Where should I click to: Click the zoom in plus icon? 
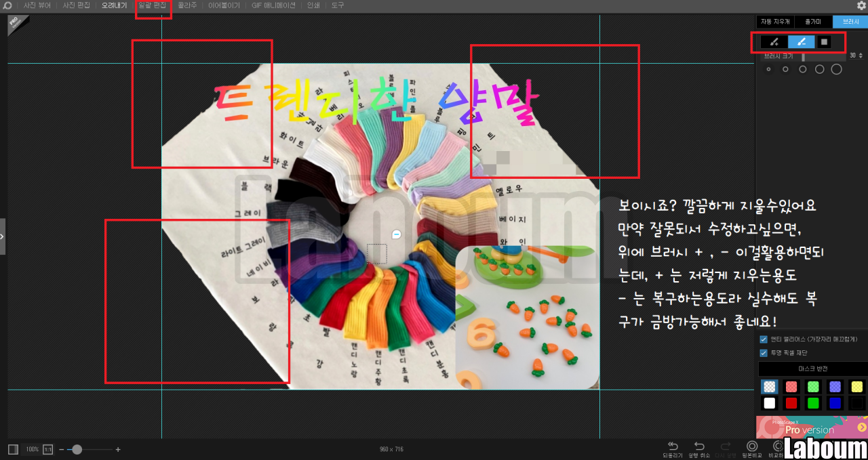tap(118, 449)
